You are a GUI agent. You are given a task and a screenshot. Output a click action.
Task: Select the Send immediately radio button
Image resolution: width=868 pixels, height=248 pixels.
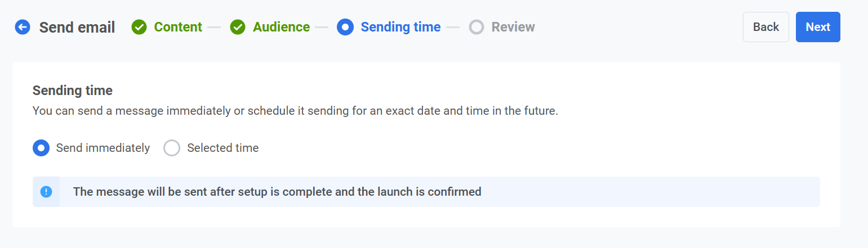41,148
